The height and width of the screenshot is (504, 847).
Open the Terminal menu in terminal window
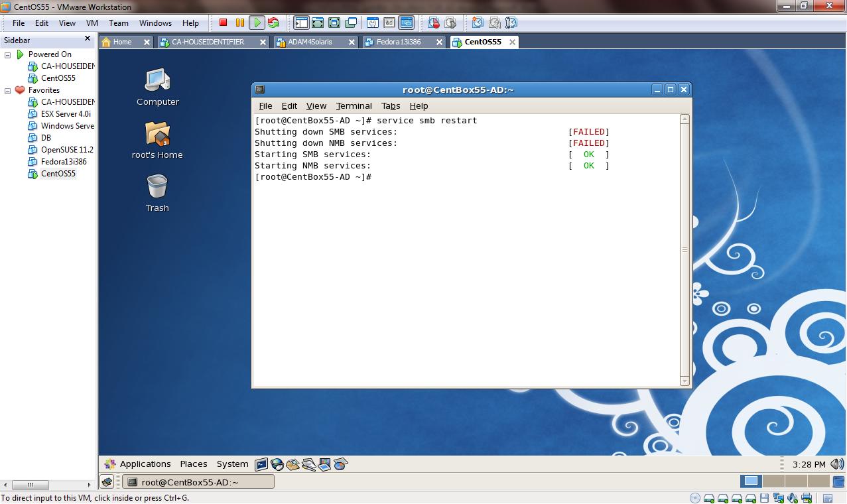pyautogui.click(x=354, y=106)
